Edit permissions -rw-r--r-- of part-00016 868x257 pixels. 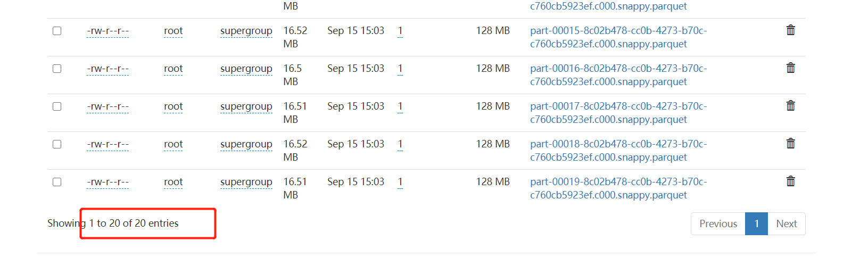[x=108, y=69]
